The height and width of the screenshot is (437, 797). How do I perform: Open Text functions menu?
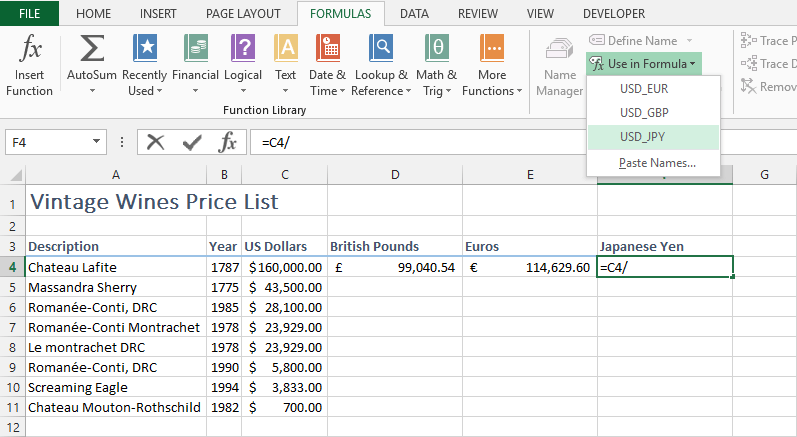[x=286, y=65]
